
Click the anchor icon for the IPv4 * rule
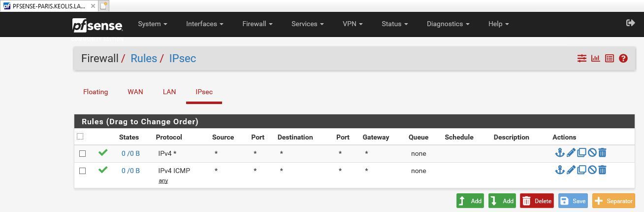559,153
